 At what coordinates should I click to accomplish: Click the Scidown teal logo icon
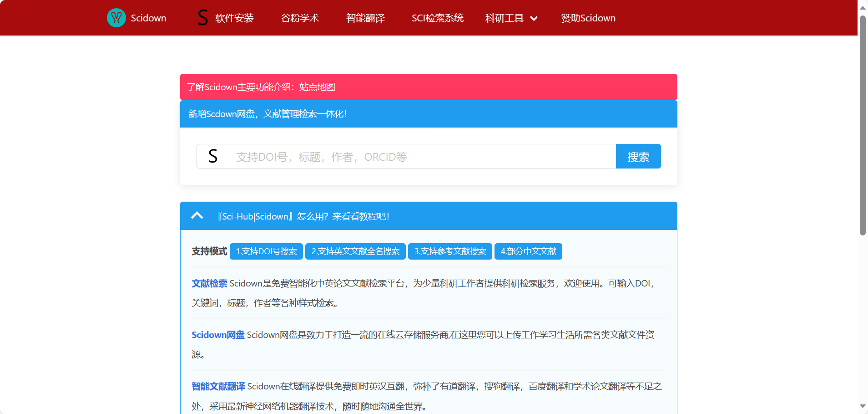[116, 18]
